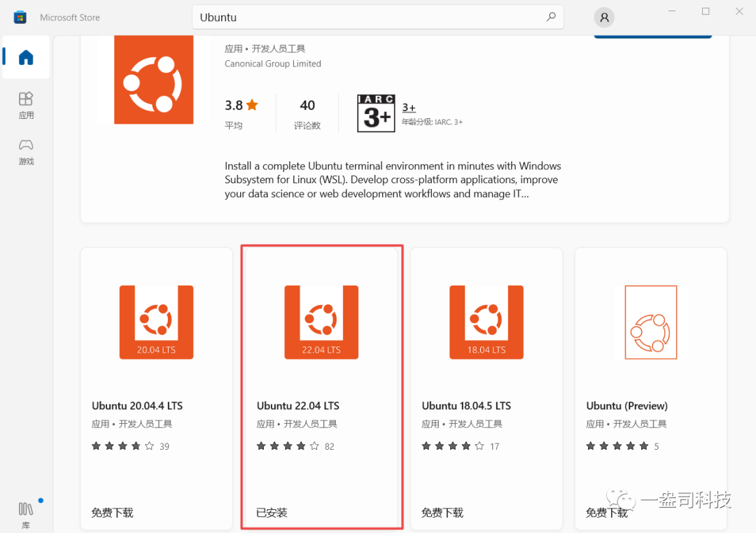Click the large Ubuntu app logo
The width and height of the screenshot is (756, 533).
coord(154,80)
